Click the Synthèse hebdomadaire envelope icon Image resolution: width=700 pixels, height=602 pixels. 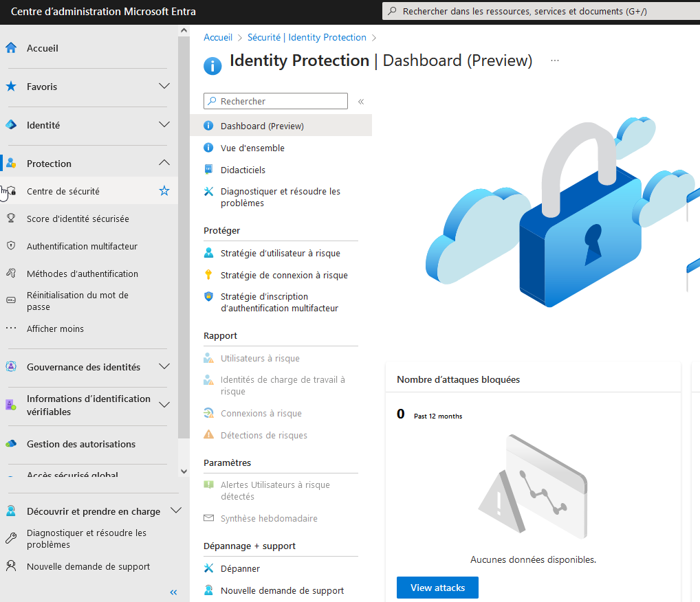pyautogui.click(x=208, y=518)
